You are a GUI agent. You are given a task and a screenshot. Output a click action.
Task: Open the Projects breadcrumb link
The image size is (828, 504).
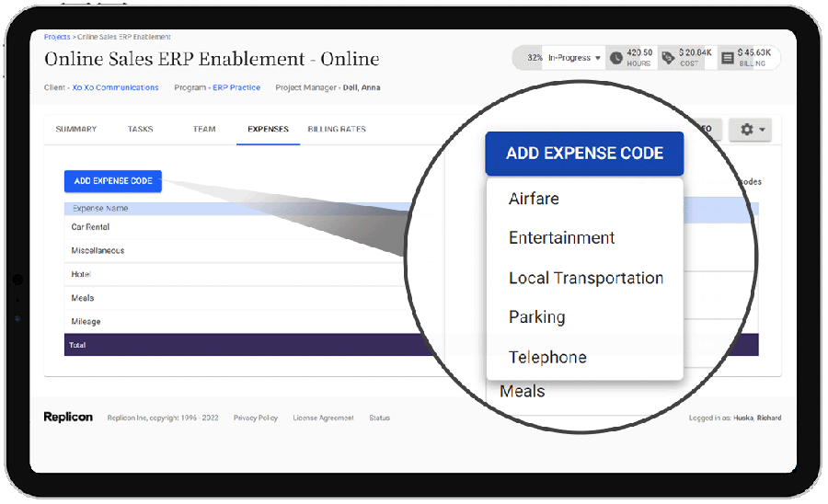57,37
